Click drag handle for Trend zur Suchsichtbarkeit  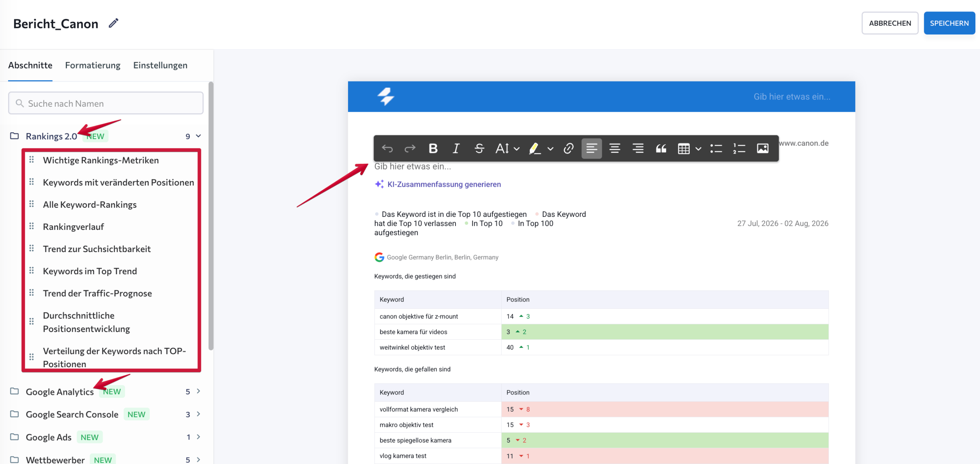[x=32, y=248]
